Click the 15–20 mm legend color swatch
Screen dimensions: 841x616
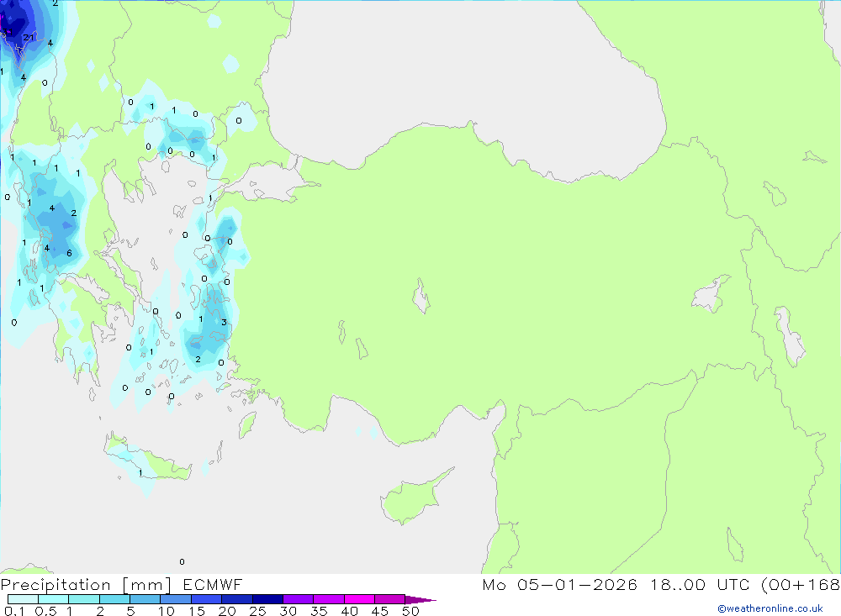click(x=206, y=599)
